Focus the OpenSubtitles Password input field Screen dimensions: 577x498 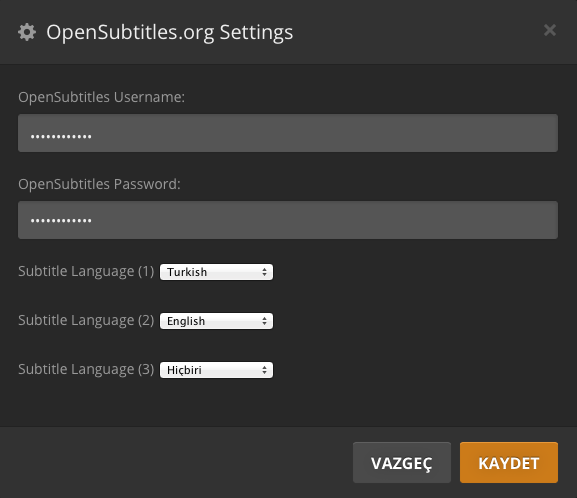point(288,220)
